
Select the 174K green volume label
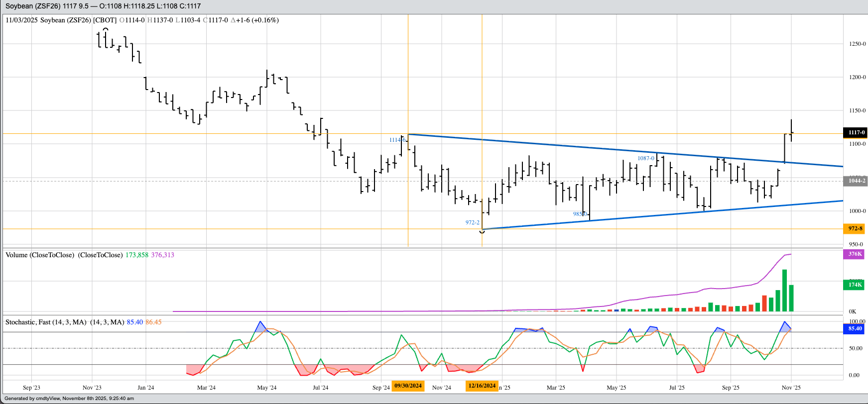pyautogui.click(x=855, y=285)
